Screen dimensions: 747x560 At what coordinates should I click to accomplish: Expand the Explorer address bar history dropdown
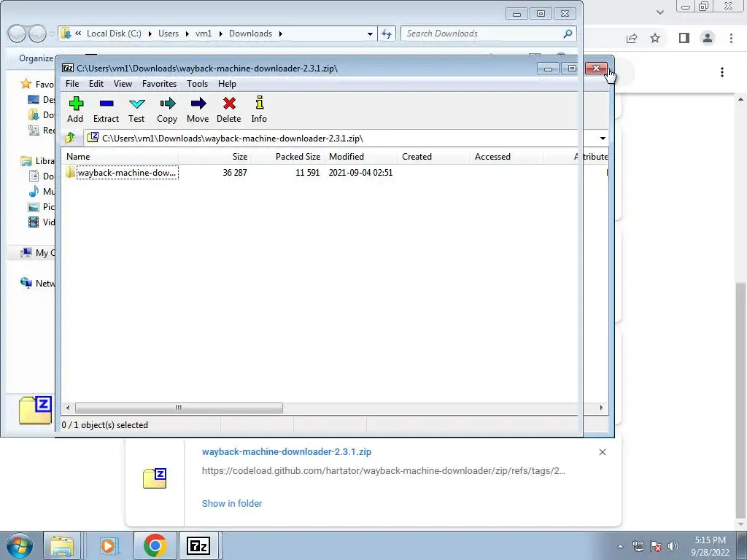[370, 34]
